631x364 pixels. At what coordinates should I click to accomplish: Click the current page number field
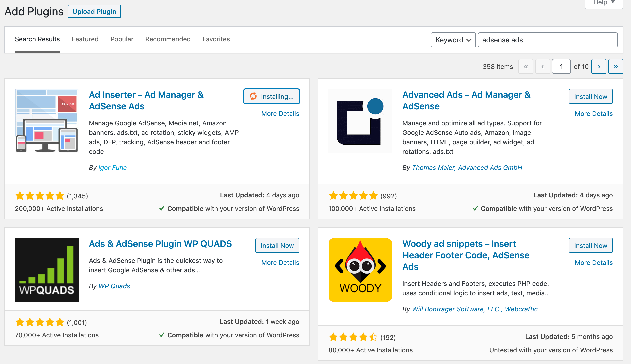tap(561, 66)
